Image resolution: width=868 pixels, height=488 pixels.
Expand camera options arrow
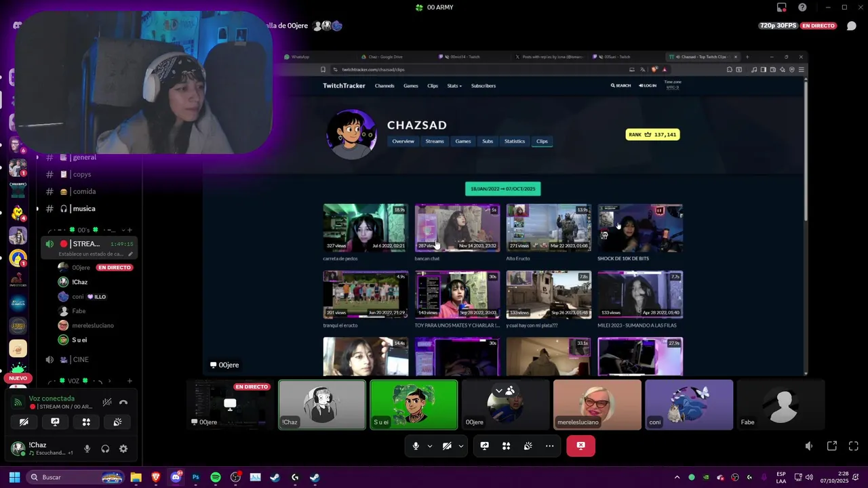click(461, 446)
